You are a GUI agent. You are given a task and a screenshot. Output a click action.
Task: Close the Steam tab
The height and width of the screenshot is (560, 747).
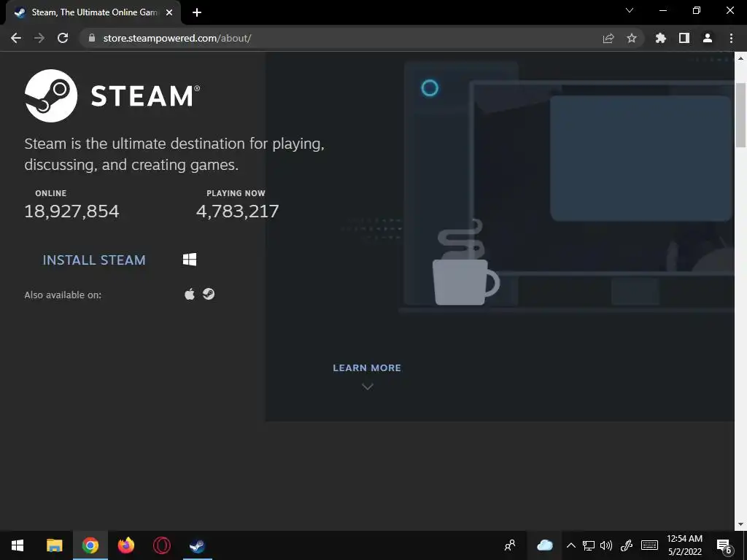[x=169, y=12]
